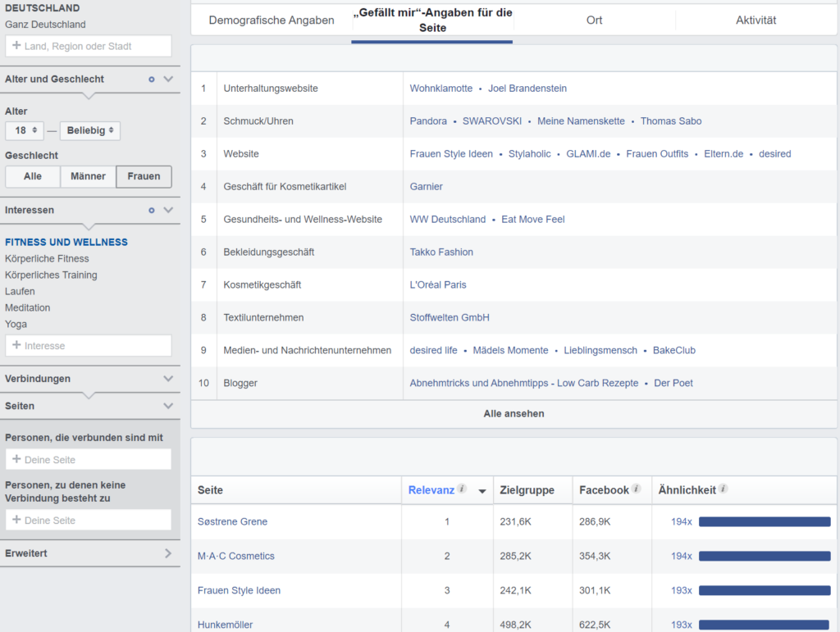Image resolution: width=840 pixels, height=632 pixels.
Task: Click Alle ansehen button
Action: tap(514, 414)
